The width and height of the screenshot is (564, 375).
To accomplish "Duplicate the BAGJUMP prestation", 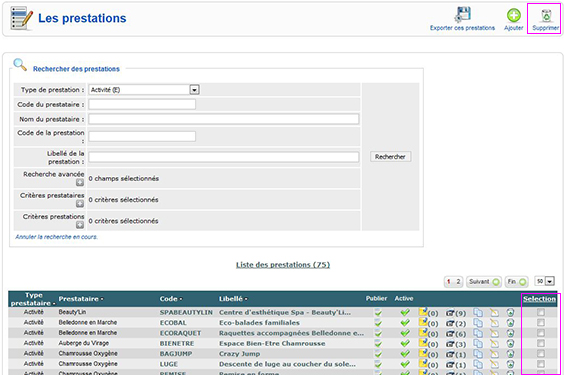I will 478,354.
